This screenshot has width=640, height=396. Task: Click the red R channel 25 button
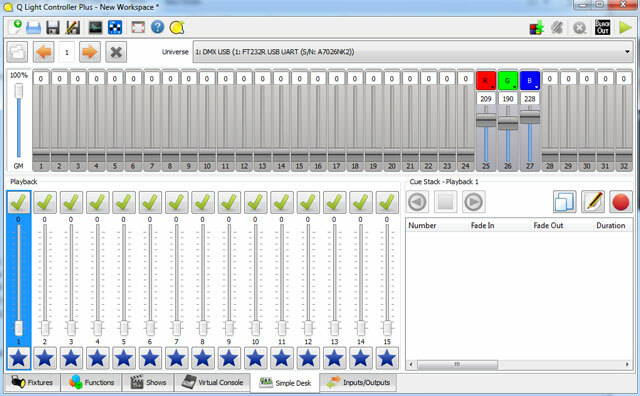coord(486,80)
